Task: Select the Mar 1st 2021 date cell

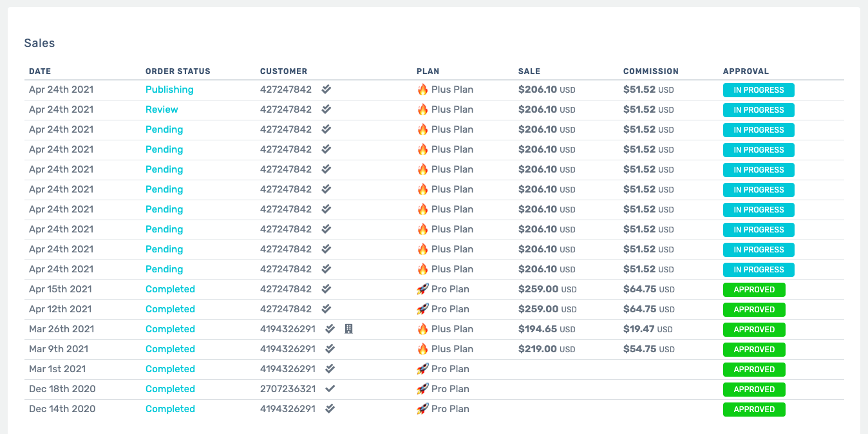Action: (57, 369)
